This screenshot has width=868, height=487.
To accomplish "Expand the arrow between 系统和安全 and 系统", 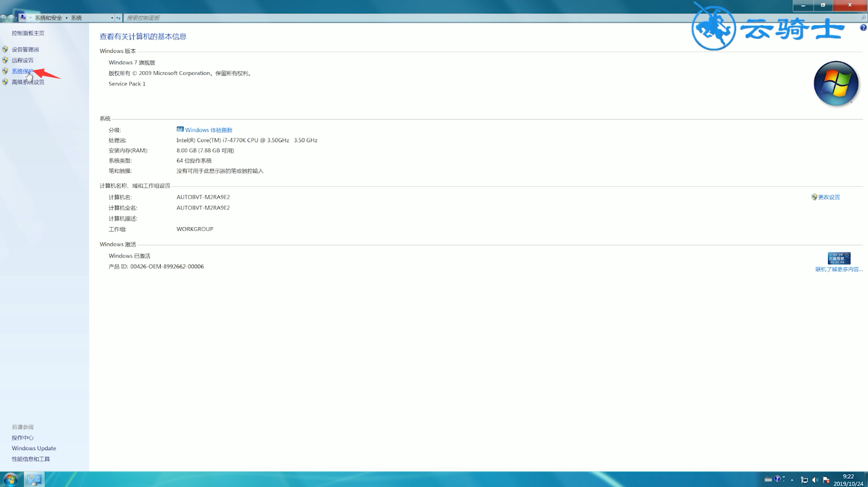I will click(67, 17).
